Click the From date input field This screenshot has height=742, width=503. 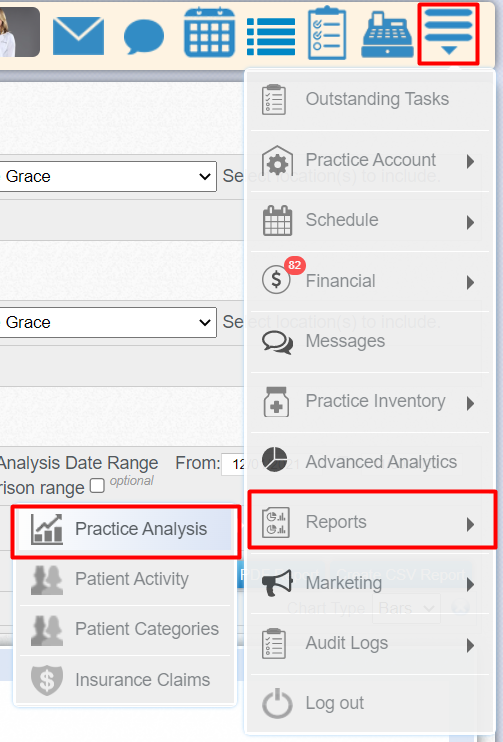pos(233,464)
